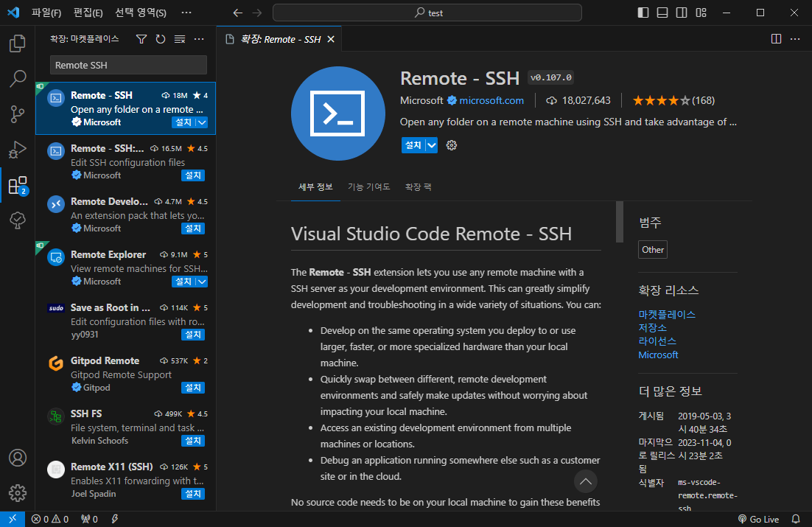Install Save as Root extension
This screenshot has height=527, width=812.
pyautogui.click(x=192, y=335)
